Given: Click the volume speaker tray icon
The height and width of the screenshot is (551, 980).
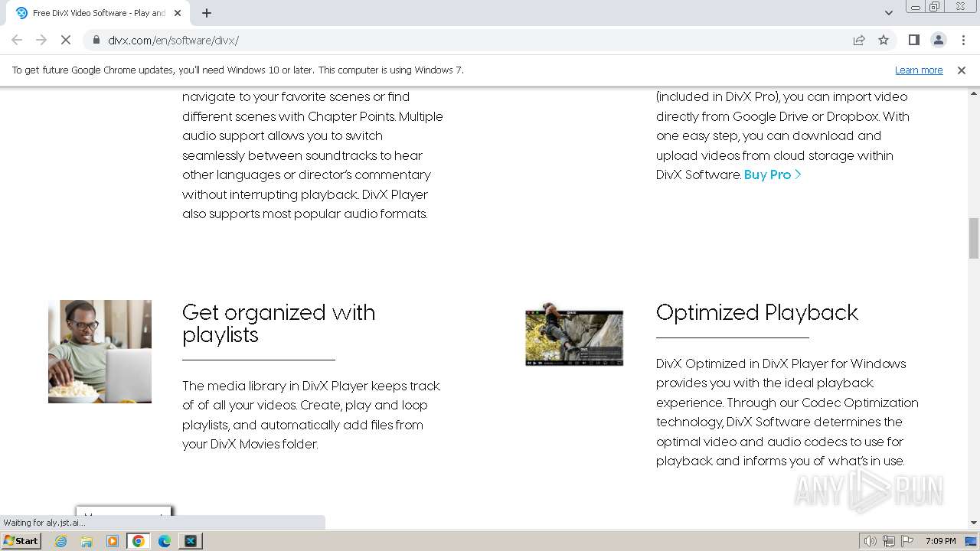Looking at the screenshot, I should click(870, 541).
